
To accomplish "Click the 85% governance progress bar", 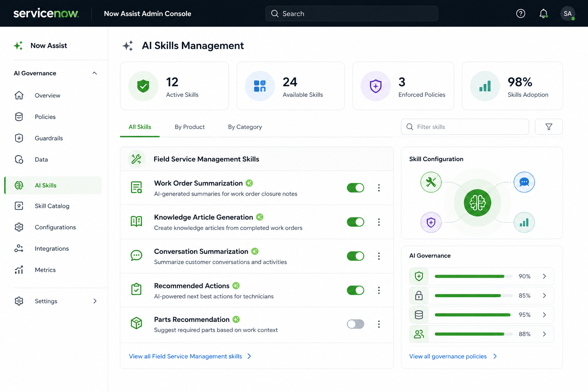I will click(x=474, y=296).
